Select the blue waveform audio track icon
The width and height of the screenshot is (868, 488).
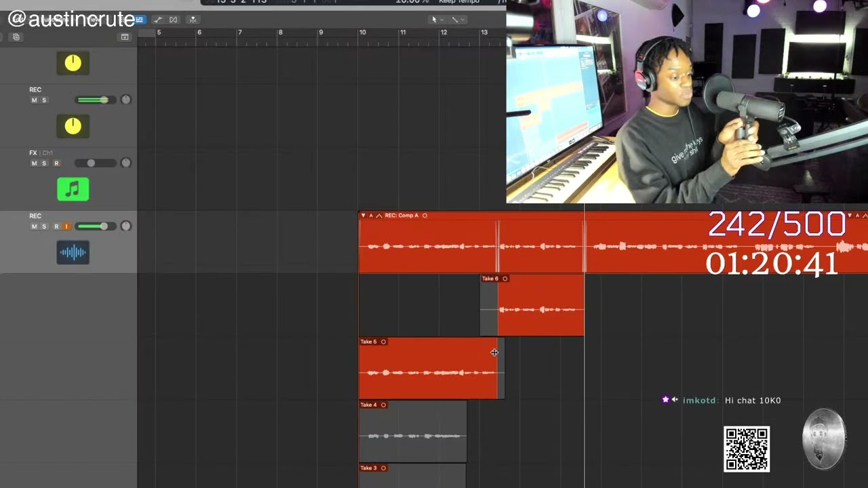[73, 253]
